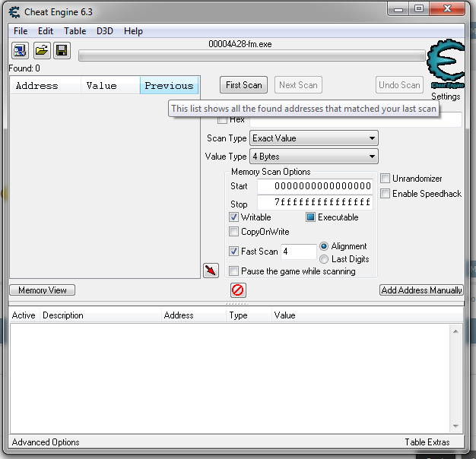Click Add Address Manually
476x459 pixels.
tap(421, 290)
